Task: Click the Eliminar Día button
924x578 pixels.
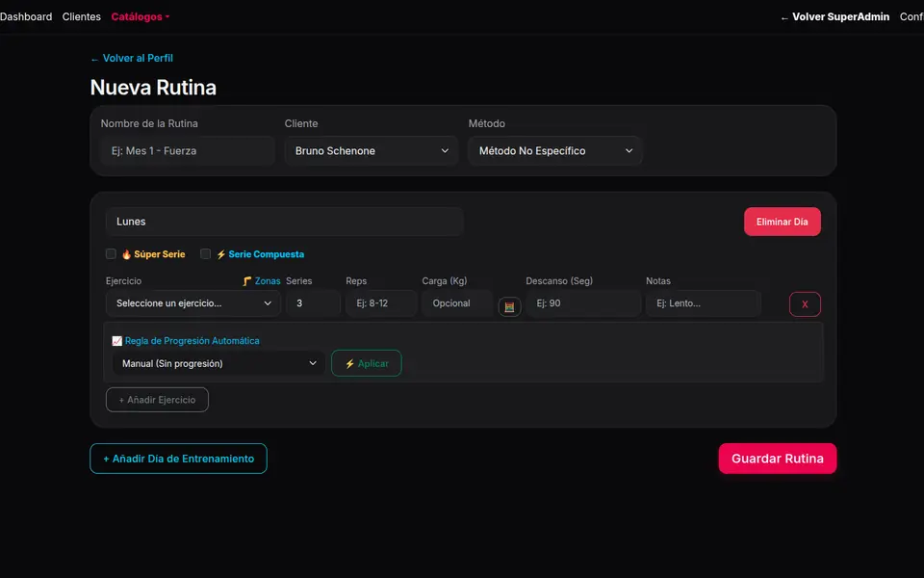Action: pyautogui.click(x=783, y=222)
